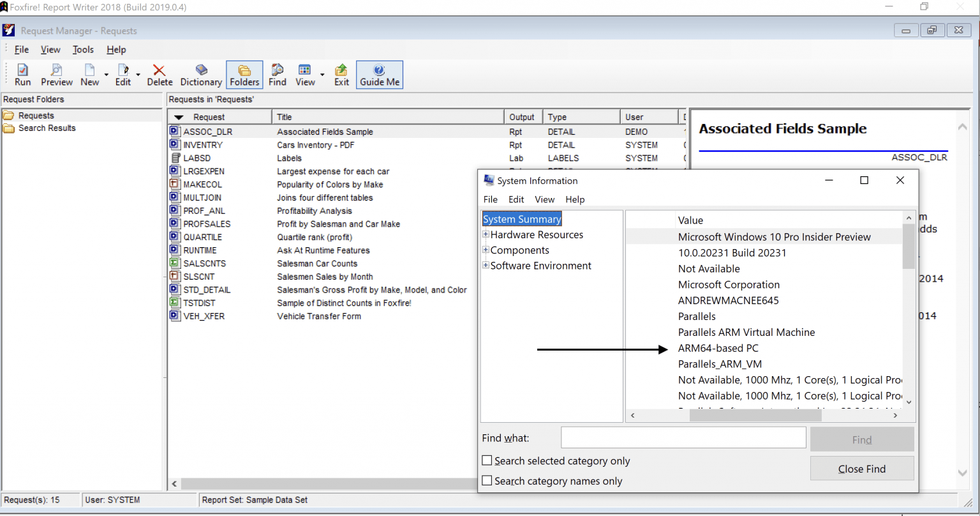Image resolution: width=980 pixels, height=516 pixels.
Task: Launch Guide Me assistant
Action: click(379, 75)
